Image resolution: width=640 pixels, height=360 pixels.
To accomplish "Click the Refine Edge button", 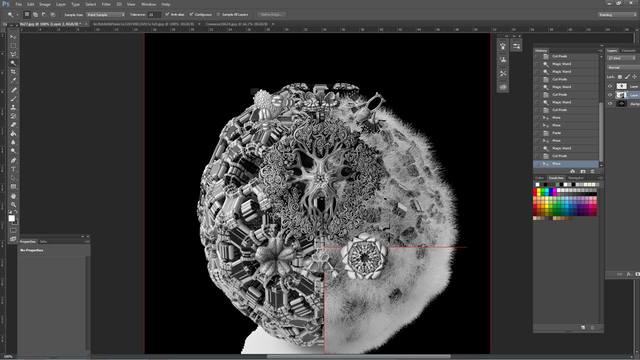I will tap(271, 14).
